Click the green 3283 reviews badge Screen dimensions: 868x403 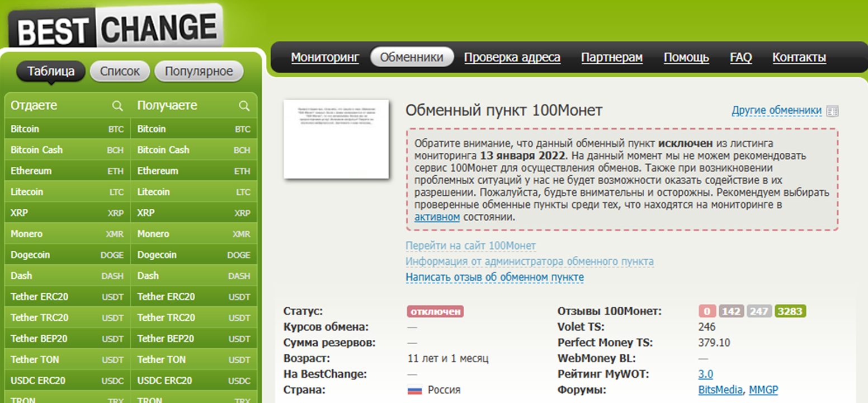click(x=790, y=311)
